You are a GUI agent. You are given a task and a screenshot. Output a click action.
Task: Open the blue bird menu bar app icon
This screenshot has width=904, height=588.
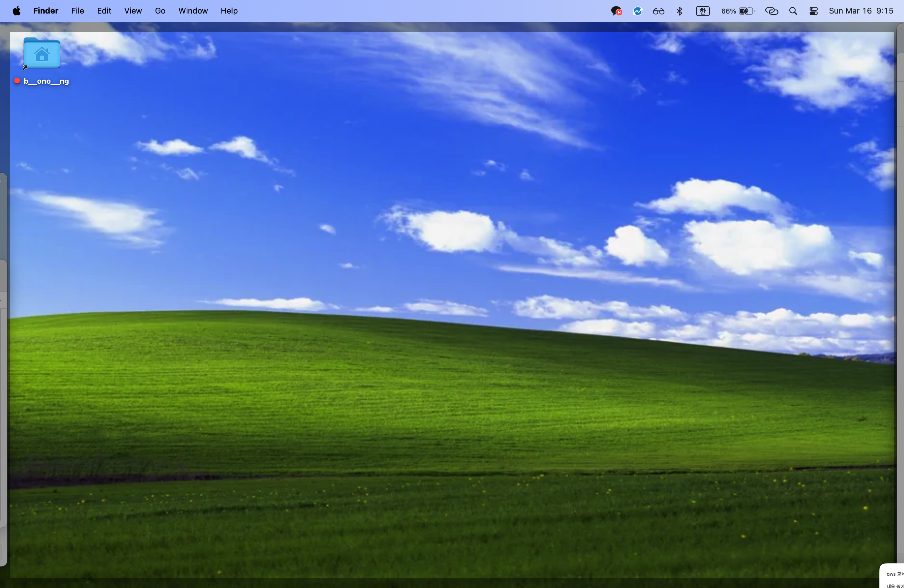point(637,11)
